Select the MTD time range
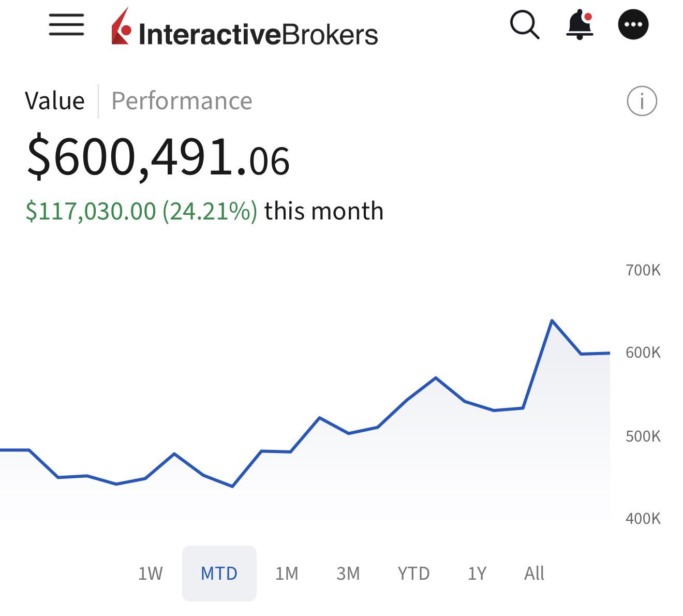Viewport: 683px width, 616px height. click(219, 573)
